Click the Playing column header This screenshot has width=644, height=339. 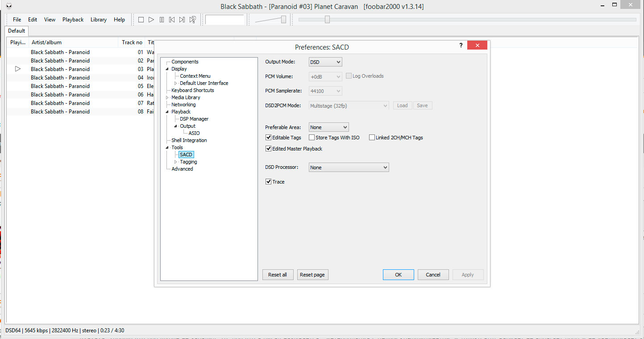pyautogui.click(x=18, y=42)
